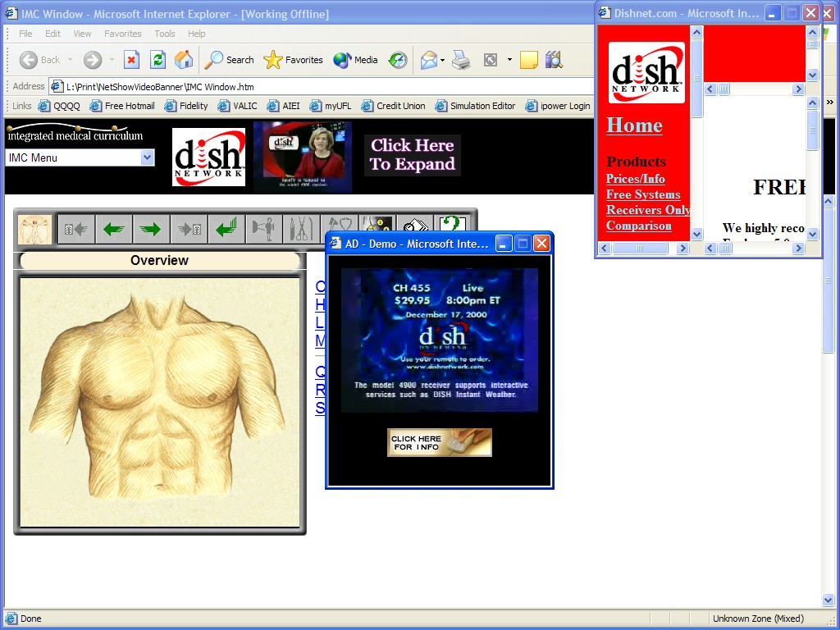Open the File menu

25,33
